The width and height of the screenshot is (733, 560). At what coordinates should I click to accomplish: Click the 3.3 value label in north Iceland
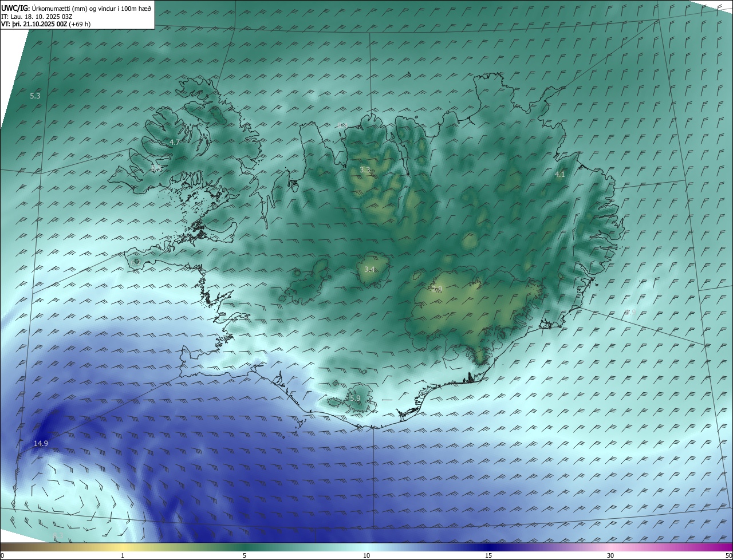pyautogui.click(x=365, y=169)
